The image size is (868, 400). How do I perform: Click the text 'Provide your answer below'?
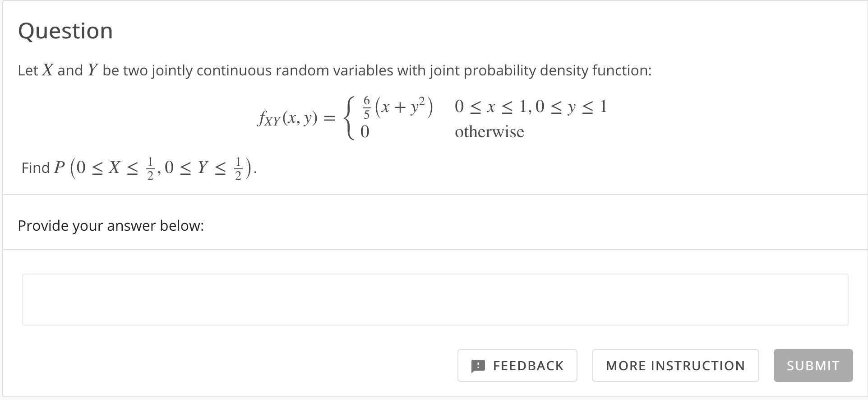pyautogui.click(x=111, y=225)
